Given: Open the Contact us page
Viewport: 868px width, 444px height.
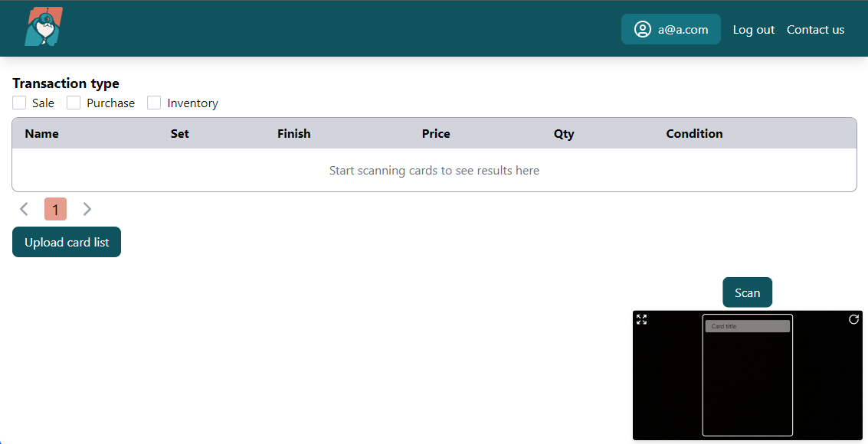Looking at the screenshot, I should click(x=815, y=29).
